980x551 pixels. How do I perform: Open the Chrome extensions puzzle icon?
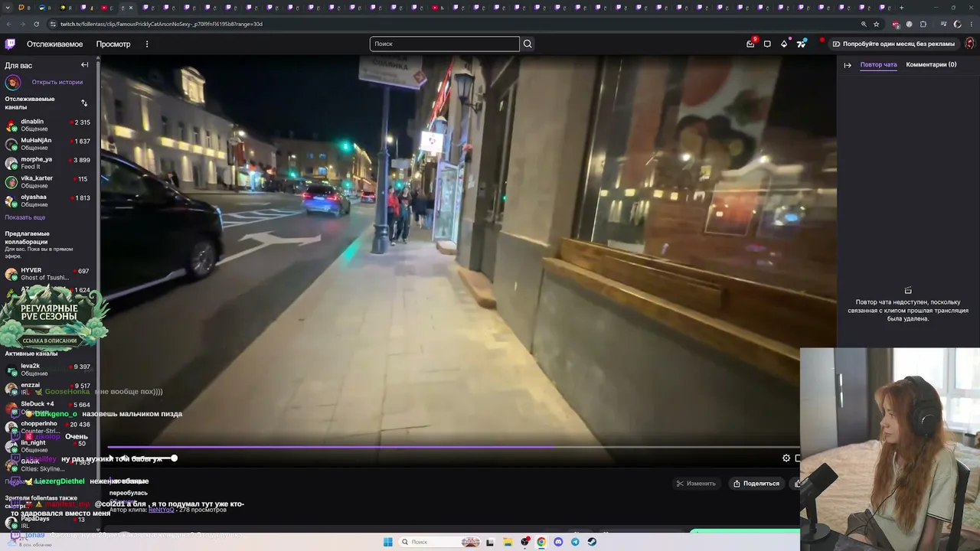tap(923, 24)
